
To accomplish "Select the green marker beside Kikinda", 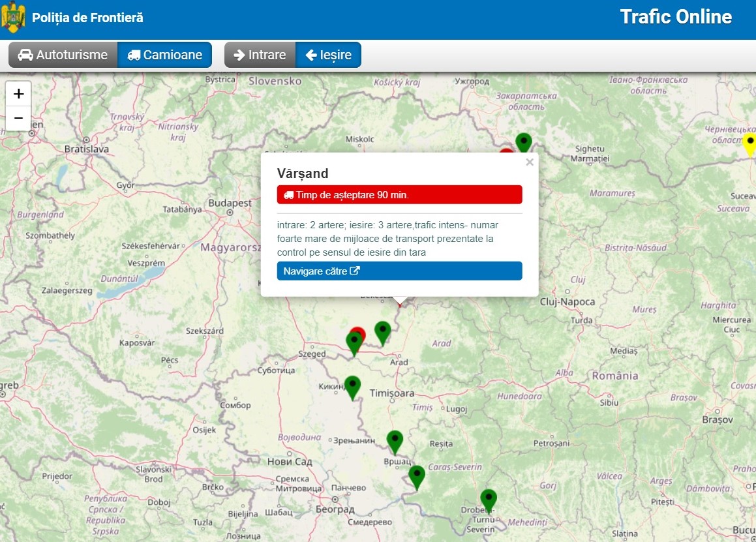I will [x=352, y=387].
